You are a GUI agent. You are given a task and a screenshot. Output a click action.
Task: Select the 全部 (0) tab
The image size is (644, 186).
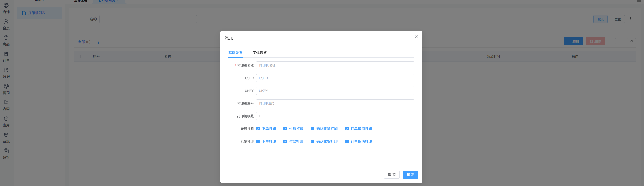pyautogui.click(x=84, y=42)
